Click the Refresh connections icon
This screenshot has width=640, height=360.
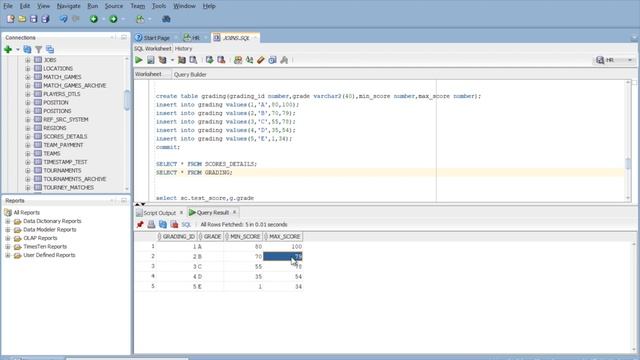pyautogui.click(x=27, y=49)
